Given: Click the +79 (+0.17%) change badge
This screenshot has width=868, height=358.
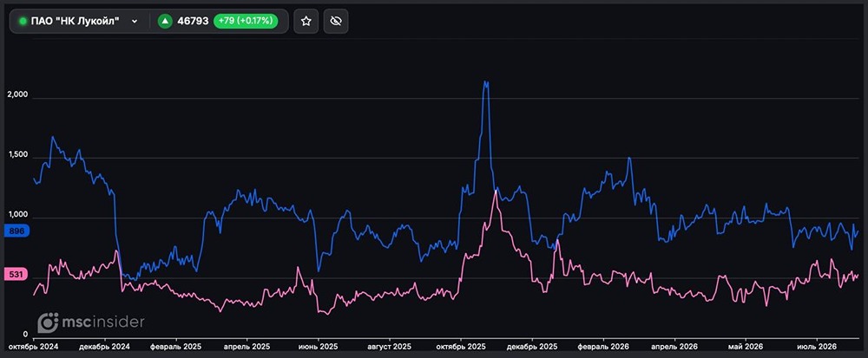Looking at the screenshot, I should (x=246, y=21).
